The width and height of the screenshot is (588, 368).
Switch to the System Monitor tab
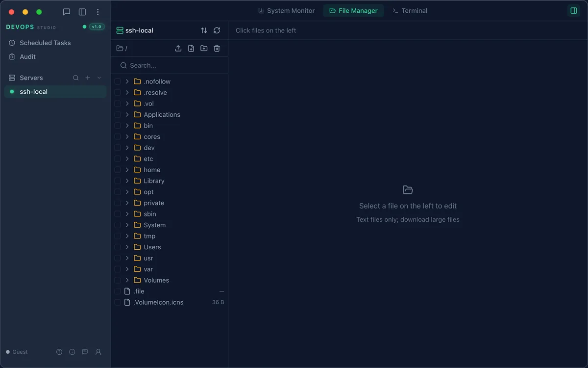286,11
